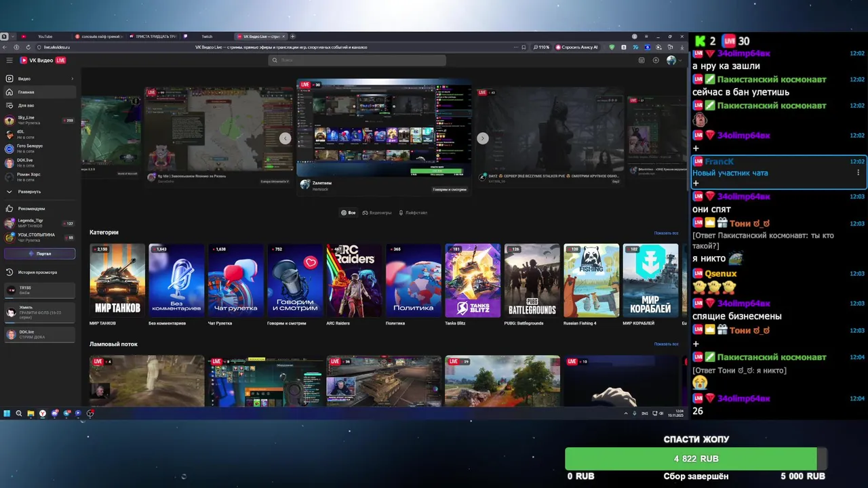Open the d3L channel in the sidebar
The height and width of the screenshot is (488, 868).
[39, 134]
